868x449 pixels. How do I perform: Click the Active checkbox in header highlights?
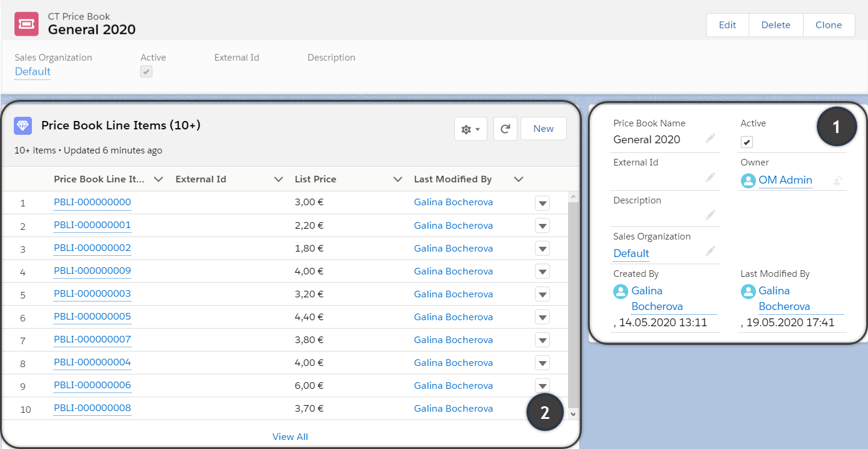146,72
